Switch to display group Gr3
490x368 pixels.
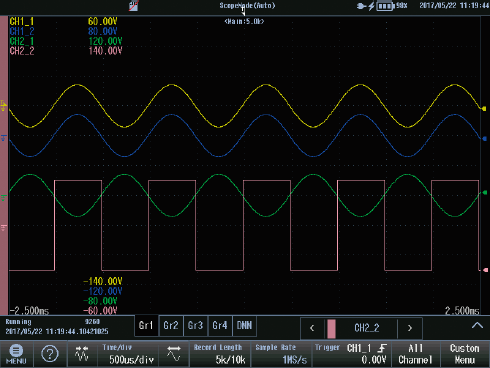(x=195, y=326)
